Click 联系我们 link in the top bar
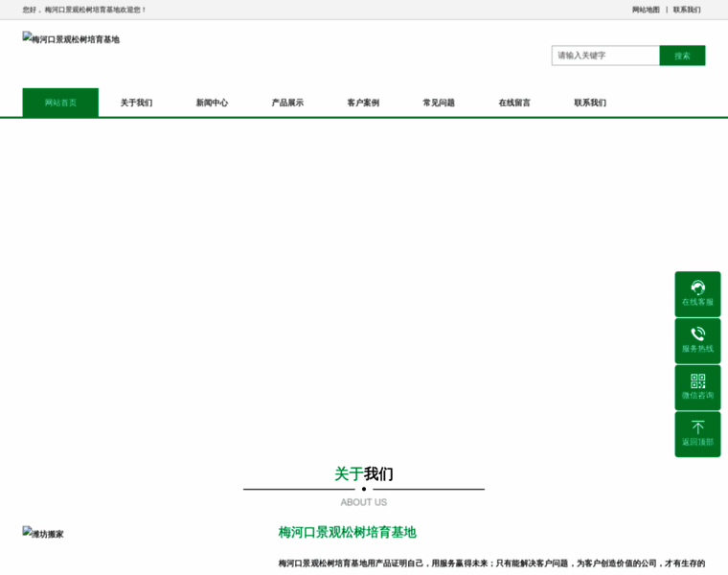The height and width of the screenshot is (575, 728). [x=687, y=10]
